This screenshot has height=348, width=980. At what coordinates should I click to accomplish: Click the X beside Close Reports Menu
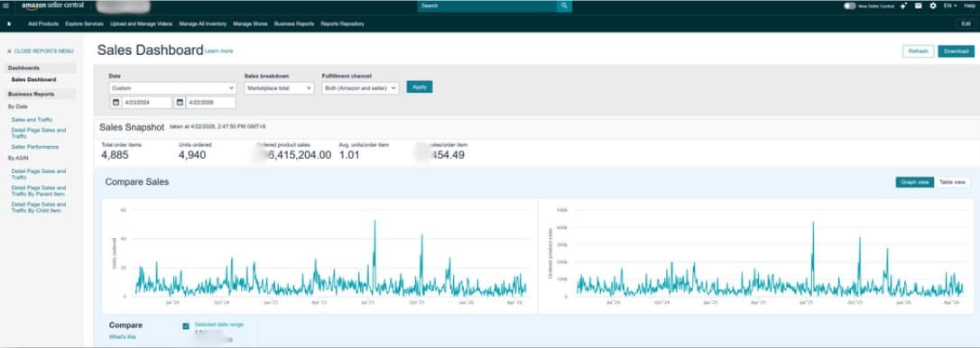coord(9,51)
